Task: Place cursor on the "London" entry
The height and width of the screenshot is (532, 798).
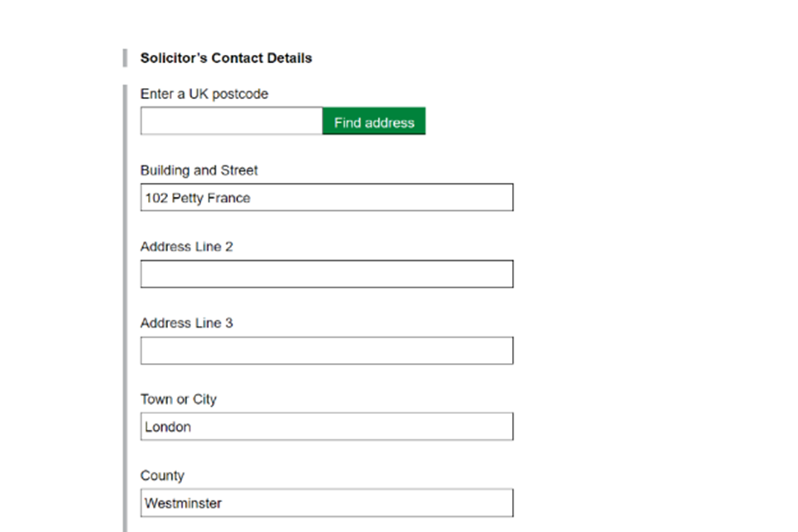Action: coord(168,427)
